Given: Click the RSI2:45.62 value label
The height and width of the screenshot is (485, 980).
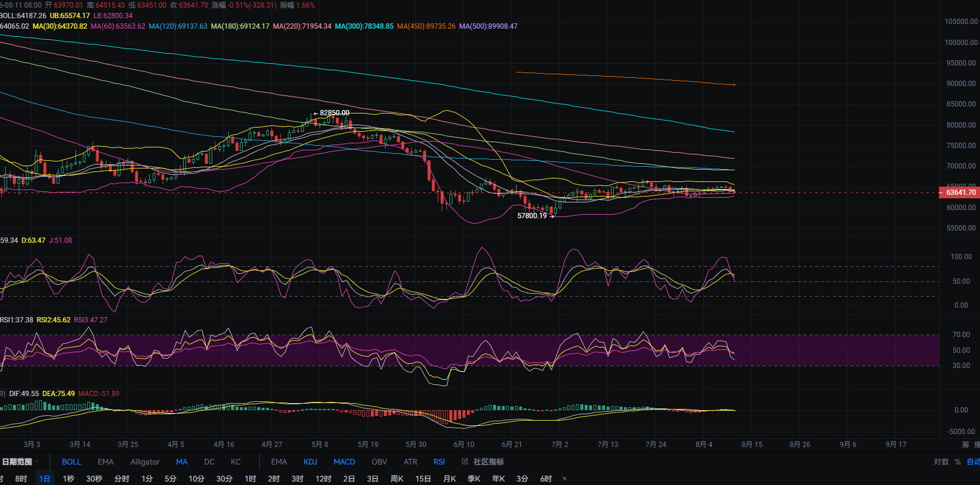Looking at the screenshot, I should click(x=53, y=320).
